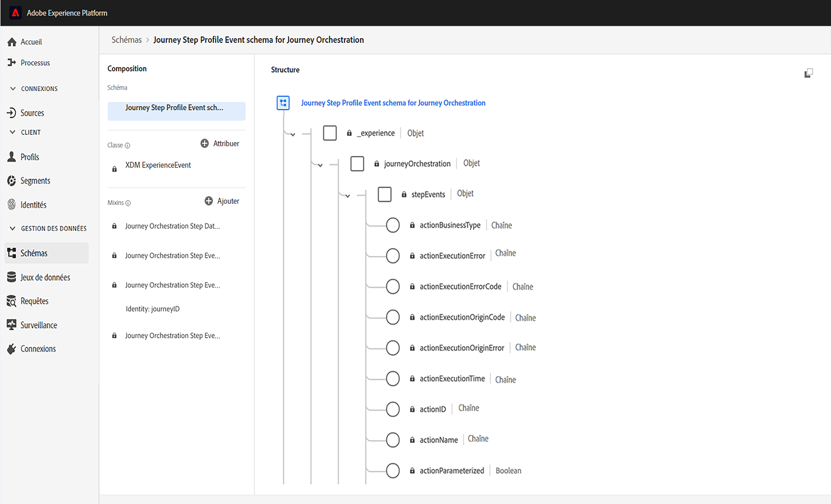Select the XDM ExperienceEvent class item

click(158, 165)
